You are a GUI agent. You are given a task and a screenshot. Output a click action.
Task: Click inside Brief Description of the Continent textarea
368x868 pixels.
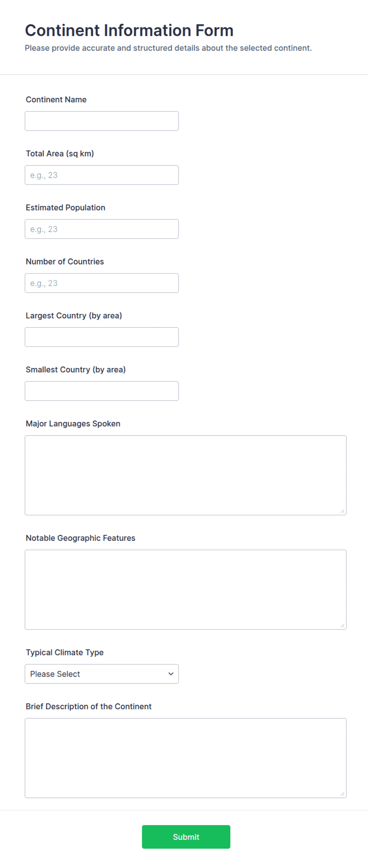[x=186, y=758]
